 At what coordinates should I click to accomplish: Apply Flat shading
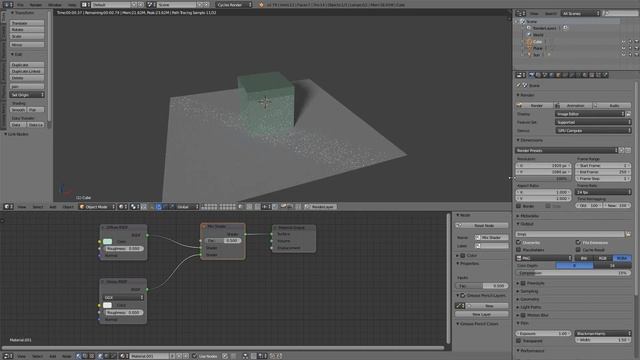point(36,110)
